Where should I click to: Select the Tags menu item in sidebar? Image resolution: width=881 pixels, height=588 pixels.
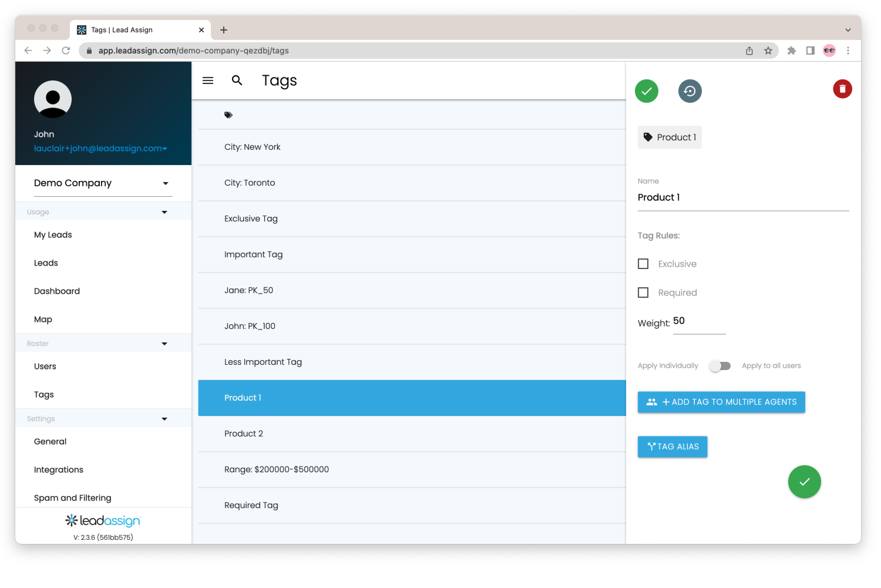tap(44, 394)
